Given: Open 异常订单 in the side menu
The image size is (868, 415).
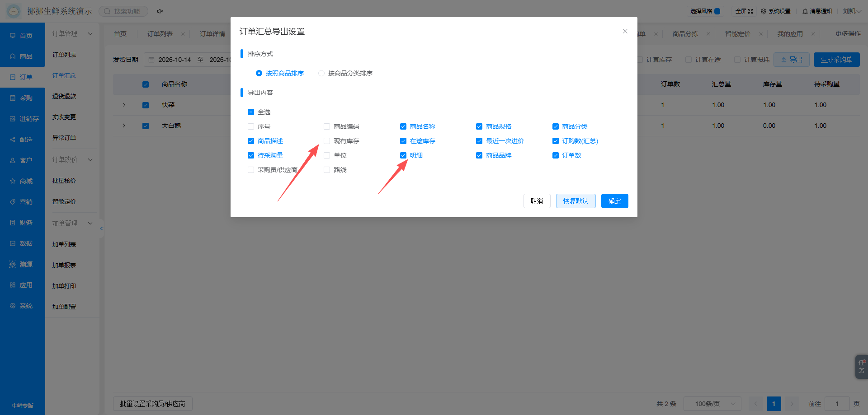Looking at the screenshot, I should (64, 138).
